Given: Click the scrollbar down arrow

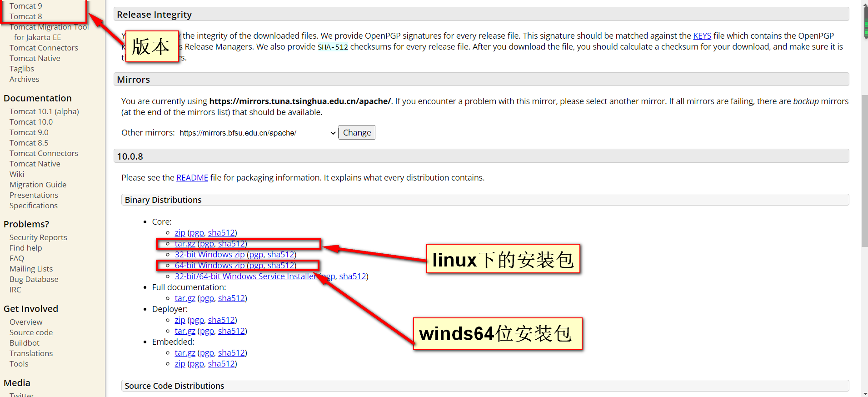Looking at the screenshot, I should coord(864,393).
